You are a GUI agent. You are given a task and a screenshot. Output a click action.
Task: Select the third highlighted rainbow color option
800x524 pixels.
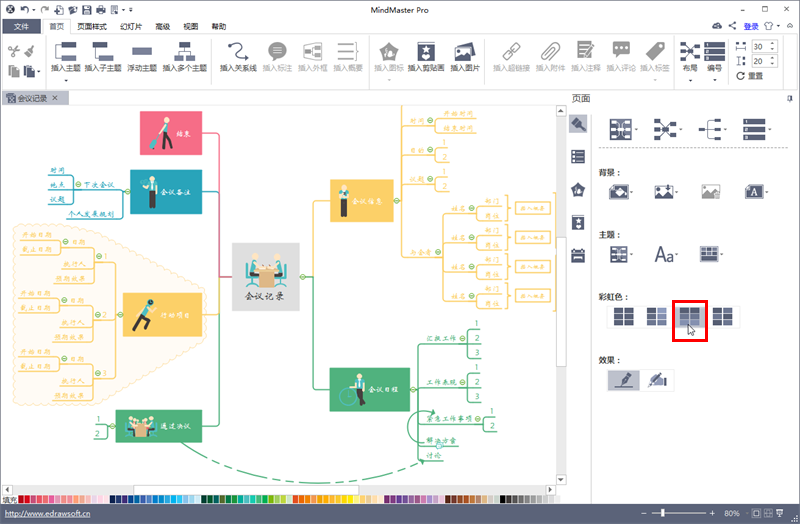689,317
